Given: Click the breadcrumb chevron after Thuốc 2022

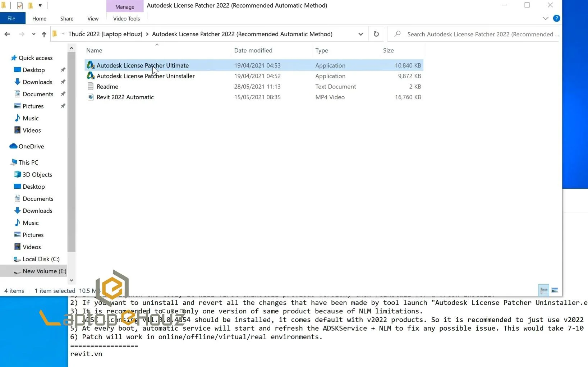Looking at the screenshot, I should [x=147, y=34].
